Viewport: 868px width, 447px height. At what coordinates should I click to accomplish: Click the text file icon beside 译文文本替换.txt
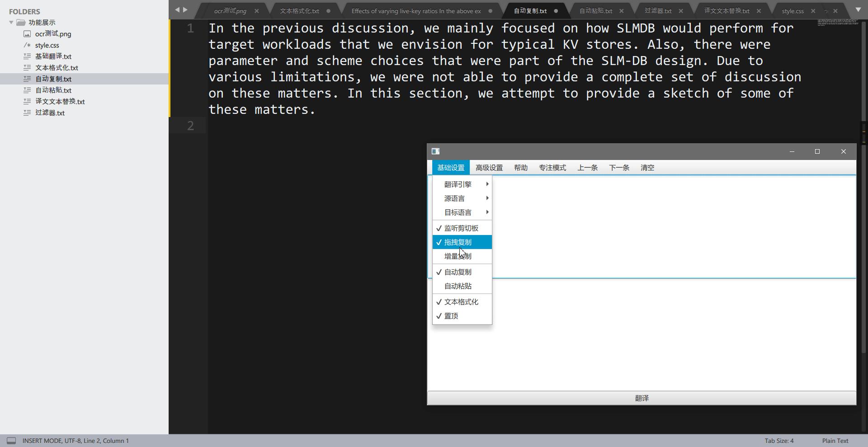[27, 102]
